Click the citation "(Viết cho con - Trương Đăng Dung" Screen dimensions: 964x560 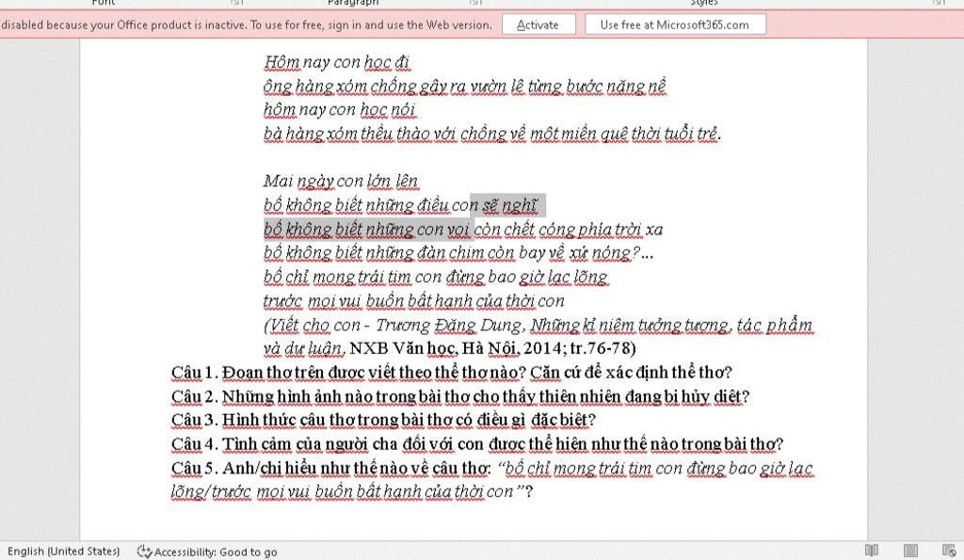tap(538, 326)
